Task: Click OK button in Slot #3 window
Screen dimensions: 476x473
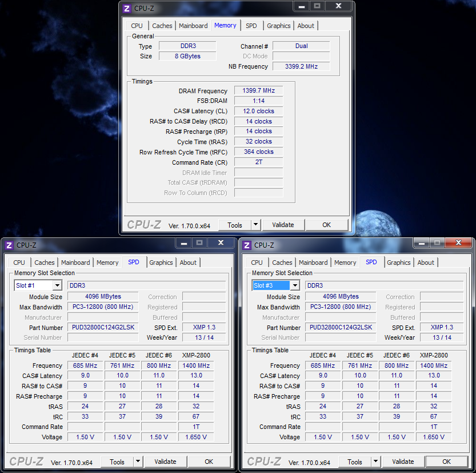Action: [446, 462]
